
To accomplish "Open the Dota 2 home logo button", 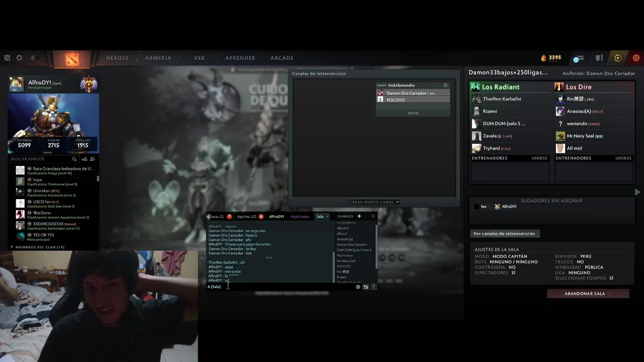I will point(71,59).
